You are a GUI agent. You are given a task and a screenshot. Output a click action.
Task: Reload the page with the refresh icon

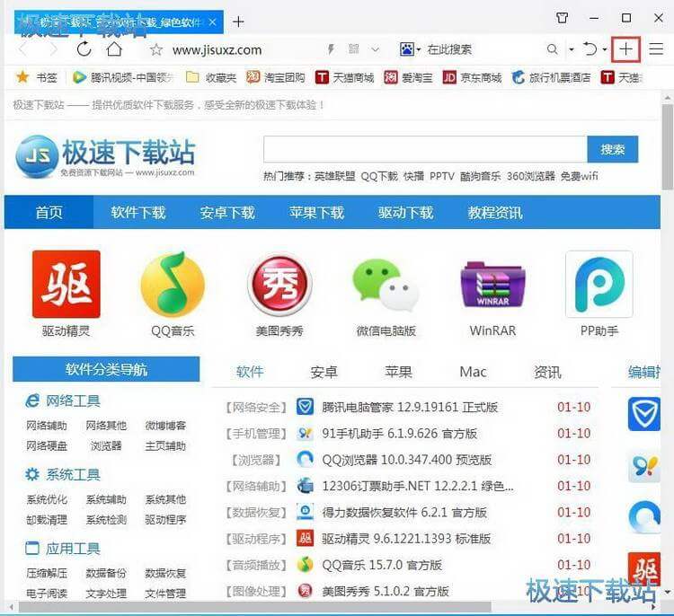pos(84,49)
